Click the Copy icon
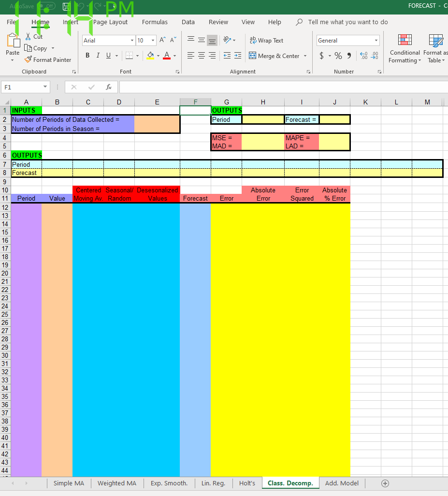Screen dimensions: 448x496 pos(28,48)
